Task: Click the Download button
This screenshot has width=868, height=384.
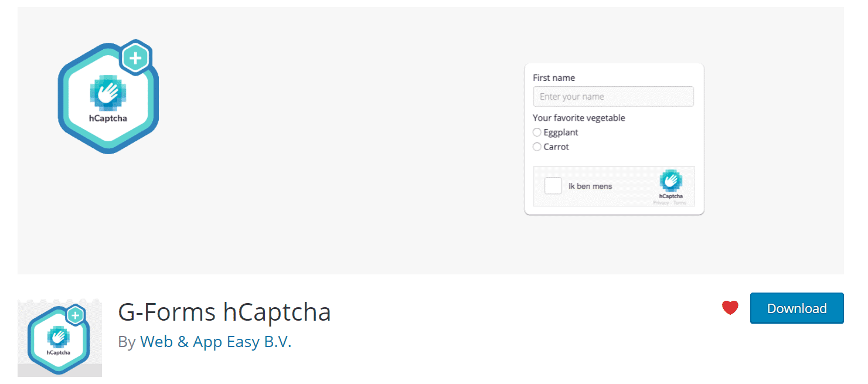Action: pyautogui.click(x=796, y=308)
